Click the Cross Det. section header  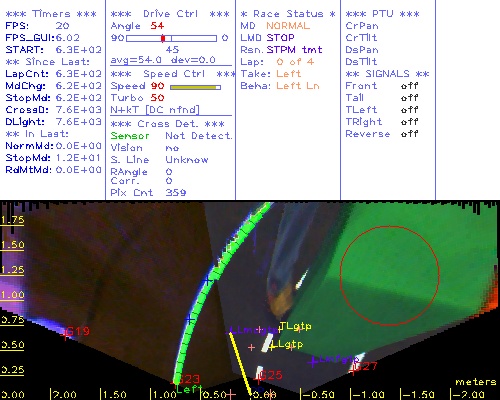click(x=168, y=124)
